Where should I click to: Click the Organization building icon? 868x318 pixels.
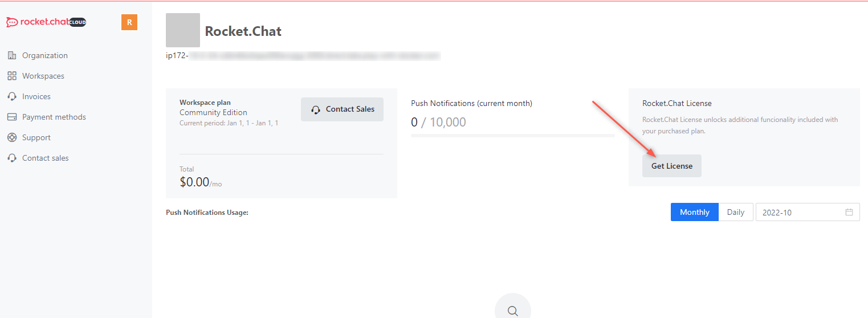(12, 55)
